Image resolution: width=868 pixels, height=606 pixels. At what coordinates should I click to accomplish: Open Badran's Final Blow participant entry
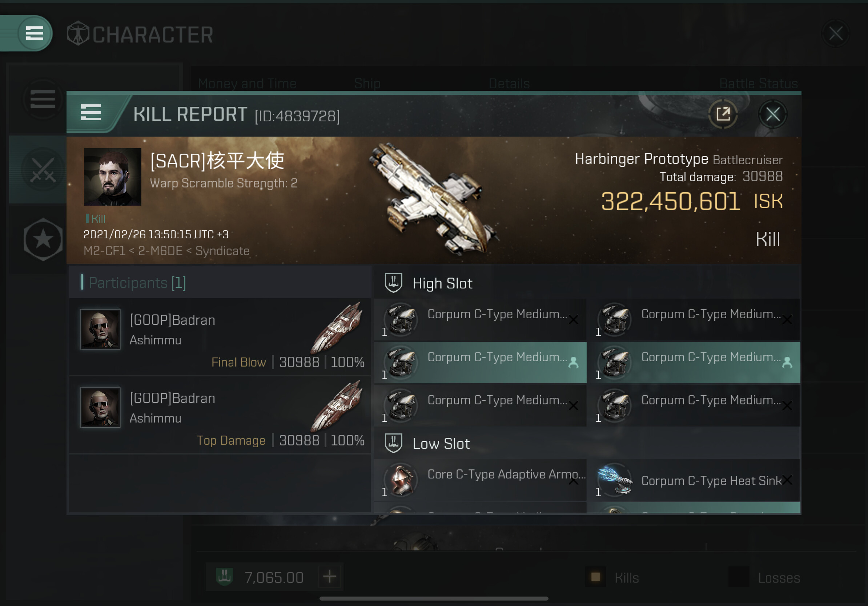coord(220,337)
